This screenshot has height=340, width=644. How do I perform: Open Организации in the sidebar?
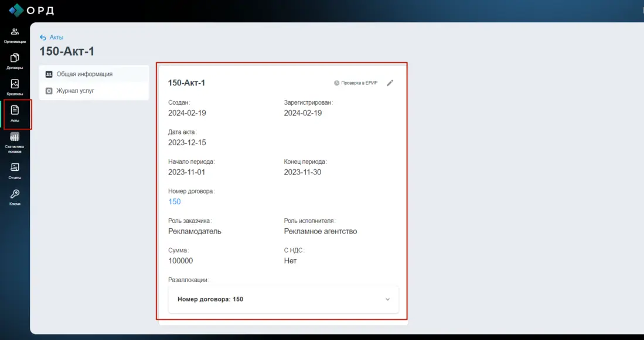[15, 36]
